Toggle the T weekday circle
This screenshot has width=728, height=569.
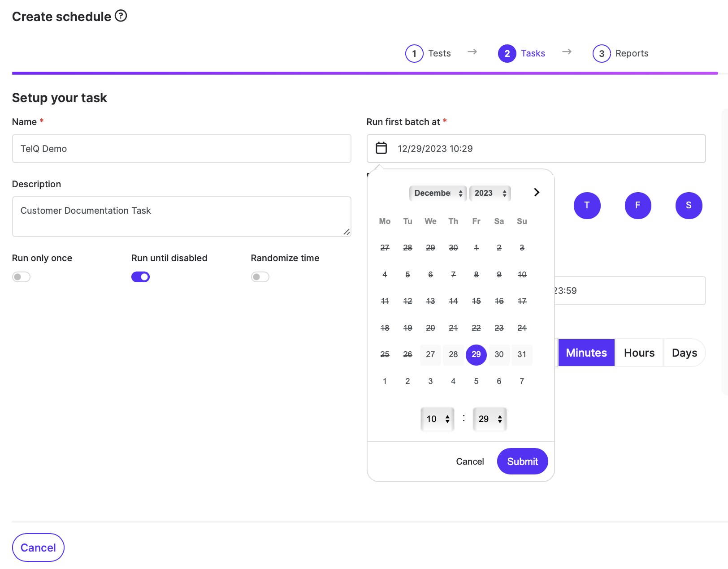click(587, 206)
